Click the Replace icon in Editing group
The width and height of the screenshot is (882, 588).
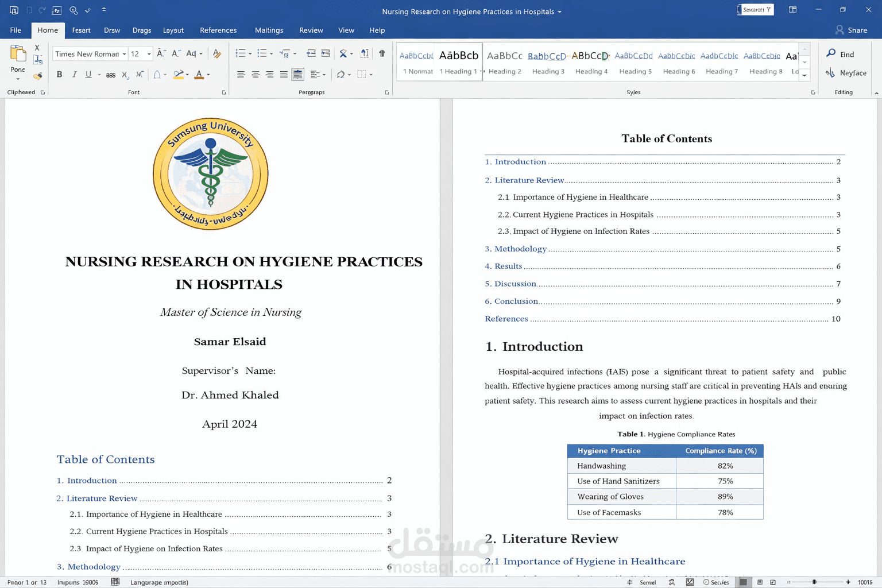point(830,73)
